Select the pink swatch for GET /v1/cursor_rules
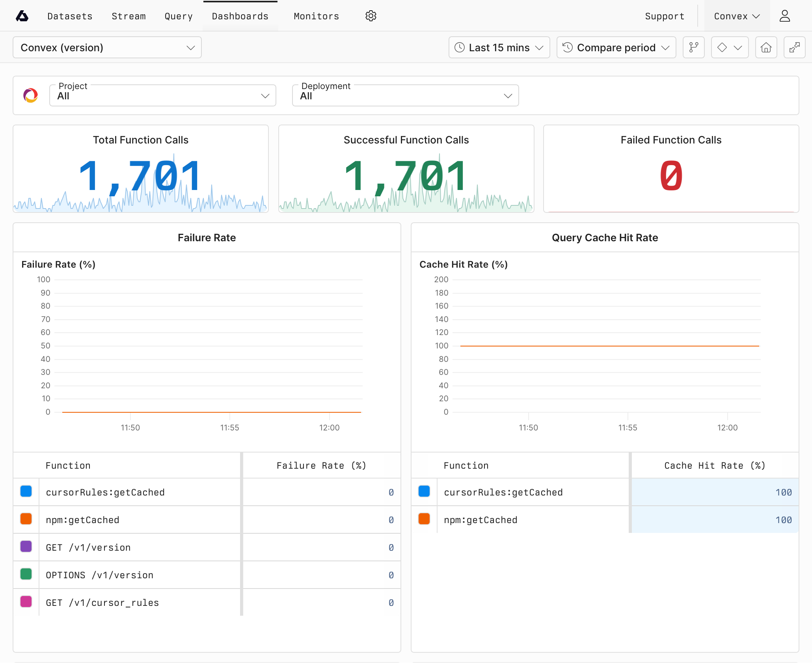Screen dimensions: 812x663 [x=26, y=602]
